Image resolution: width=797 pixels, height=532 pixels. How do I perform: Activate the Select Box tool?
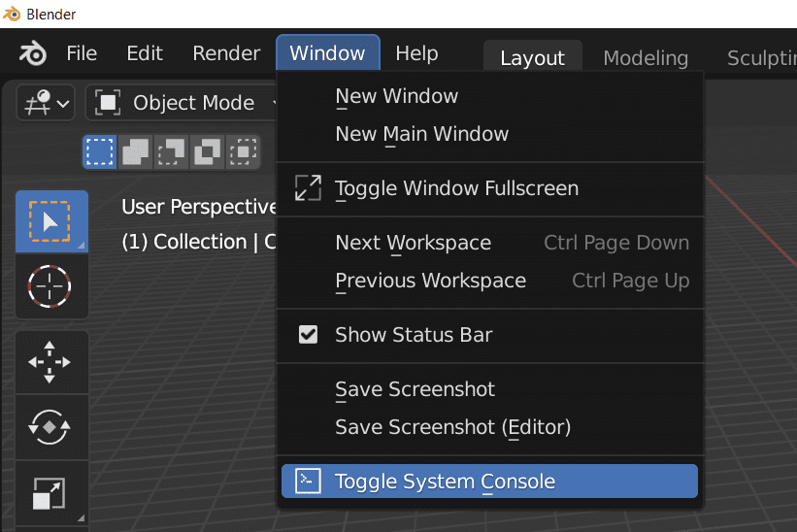point(51,221)
